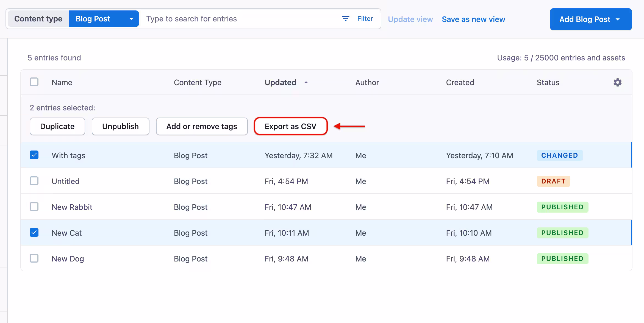Sort by Updated column header
Screen dimensions: 644x323
coord(280,82)
